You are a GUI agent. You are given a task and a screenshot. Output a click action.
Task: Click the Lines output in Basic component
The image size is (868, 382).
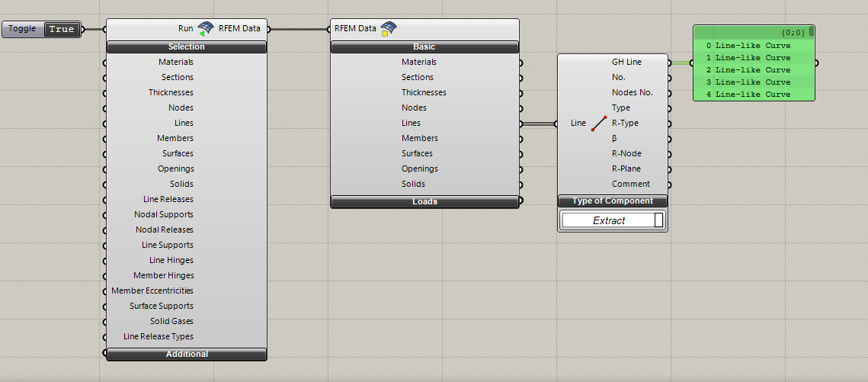coord(412,123)
